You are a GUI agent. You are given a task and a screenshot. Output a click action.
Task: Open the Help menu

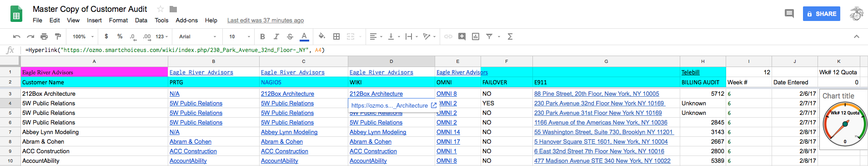[x=211, y=20]
